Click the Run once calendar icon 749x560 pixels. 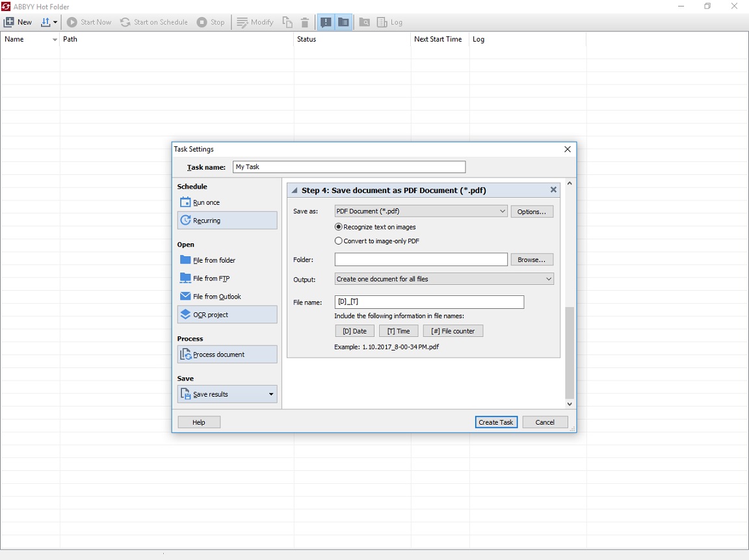click(185, 202)
